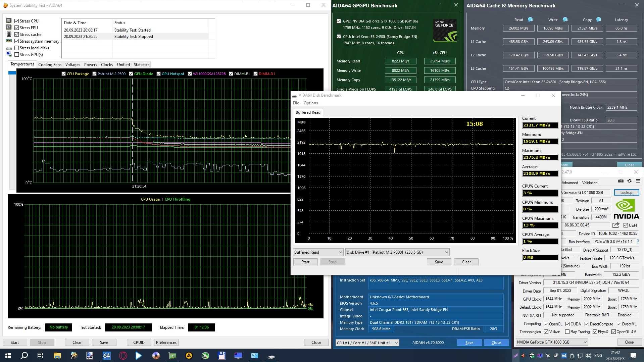Image resolution: width=644 pixels, height=362 pixels.
Task: Open File menu in Disk Benchmark
Action: pyautogui.click(x=296, y=103)
